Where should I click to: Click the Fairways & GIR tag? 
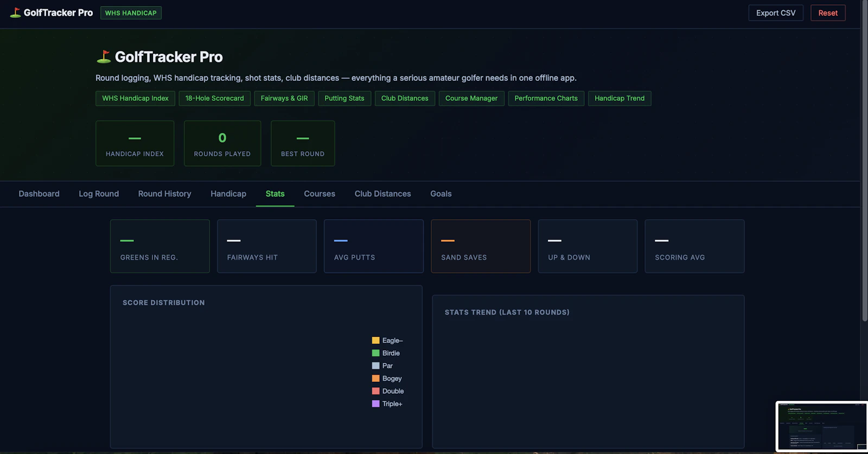pyautogui.click(x=284, y=98)
